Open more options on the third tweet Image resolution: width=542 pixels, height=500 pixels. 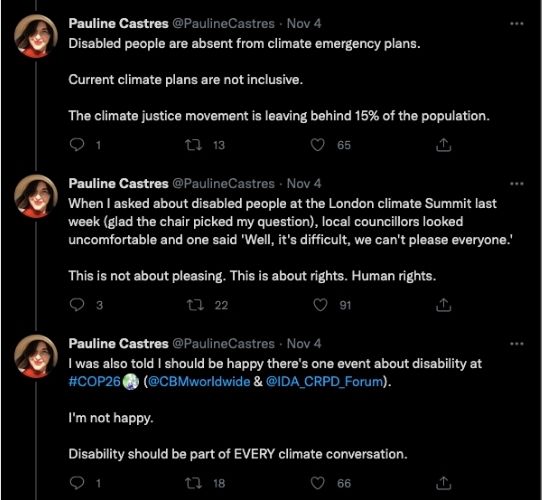pos(517,344)
